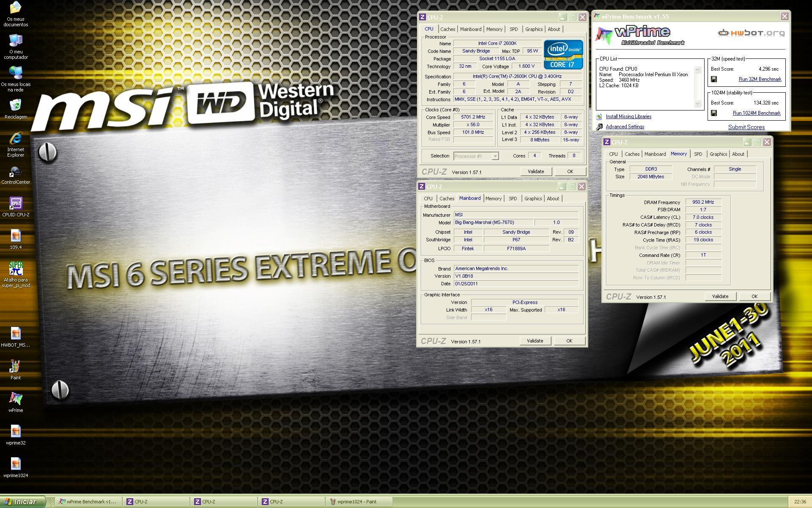Click Validate in the CPU tab window
Image resolution: width=812 pixels, height=508 pixels.
click(x=536, y=171)
